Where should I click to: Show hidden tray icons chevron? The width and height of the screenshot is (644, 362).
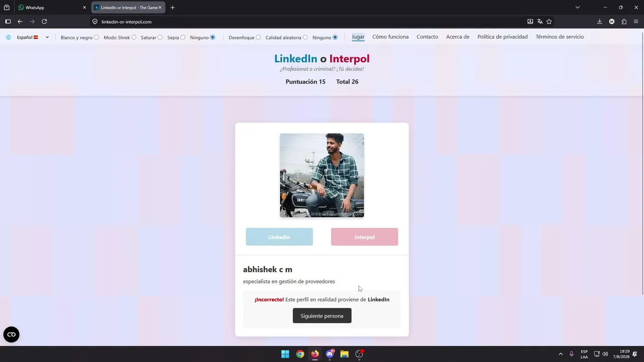(561, 354)
